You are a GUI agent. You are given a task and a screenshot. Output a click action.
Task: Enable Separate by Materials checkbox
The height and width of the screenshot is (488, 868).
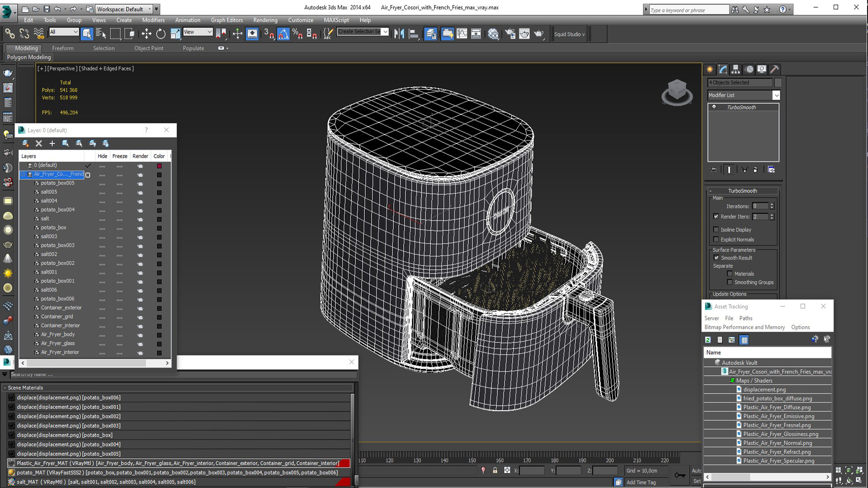pos(729,274)
